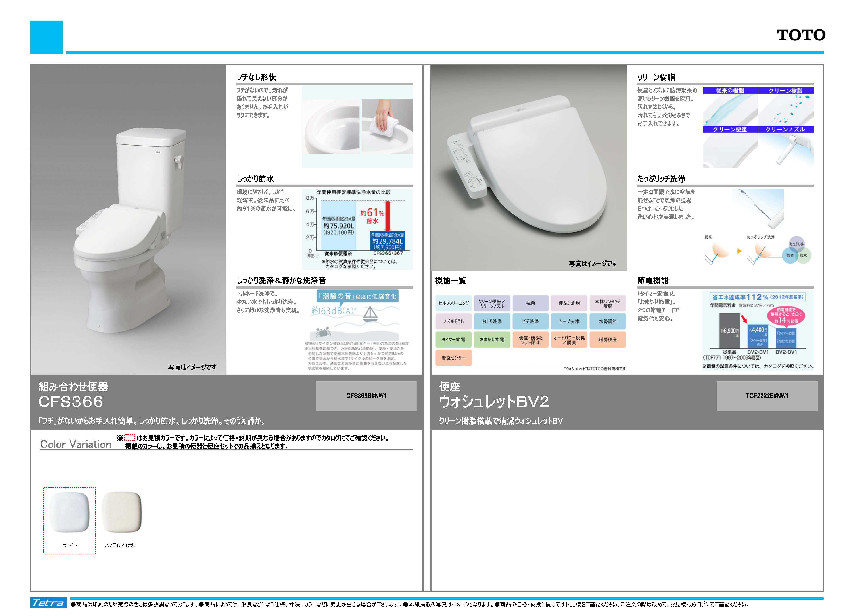
Task: Click the 便ふた着脱 feature tile
Action: 569,303
